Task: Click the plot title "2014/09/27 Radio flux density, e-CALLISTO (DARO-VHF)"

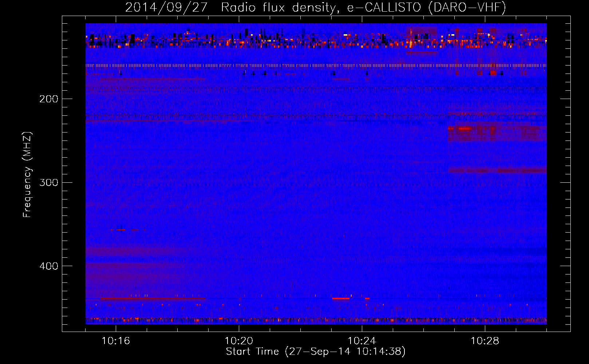Action: [x=316, y=8]
